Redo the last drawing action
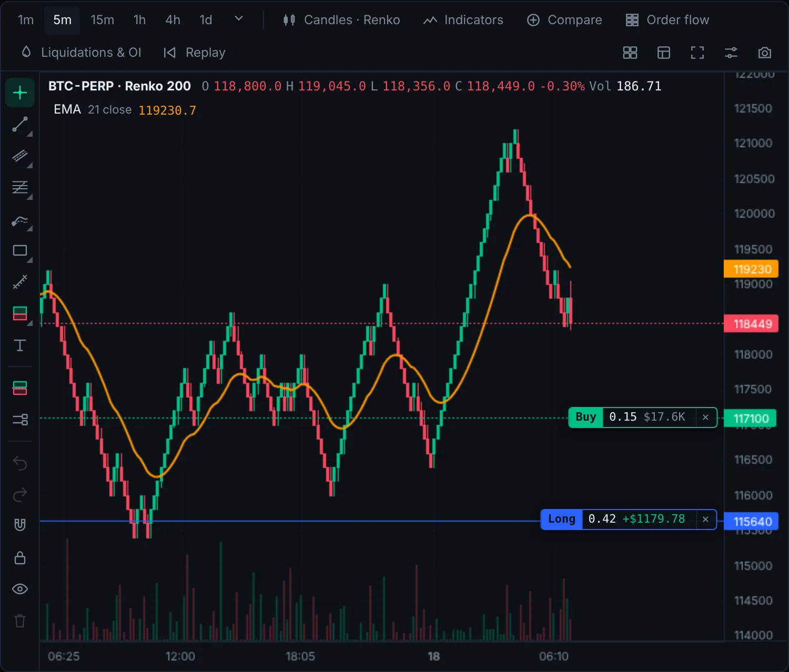789x672 pixels. pos(20,495)
